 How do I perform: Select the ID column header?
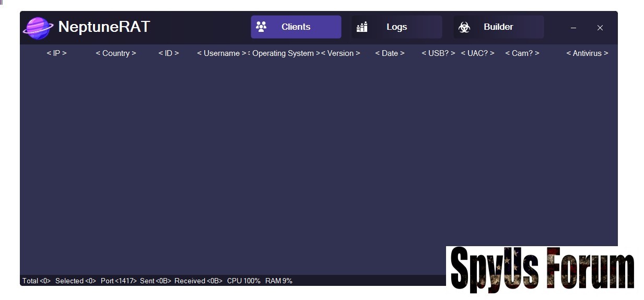click(169, 53)
